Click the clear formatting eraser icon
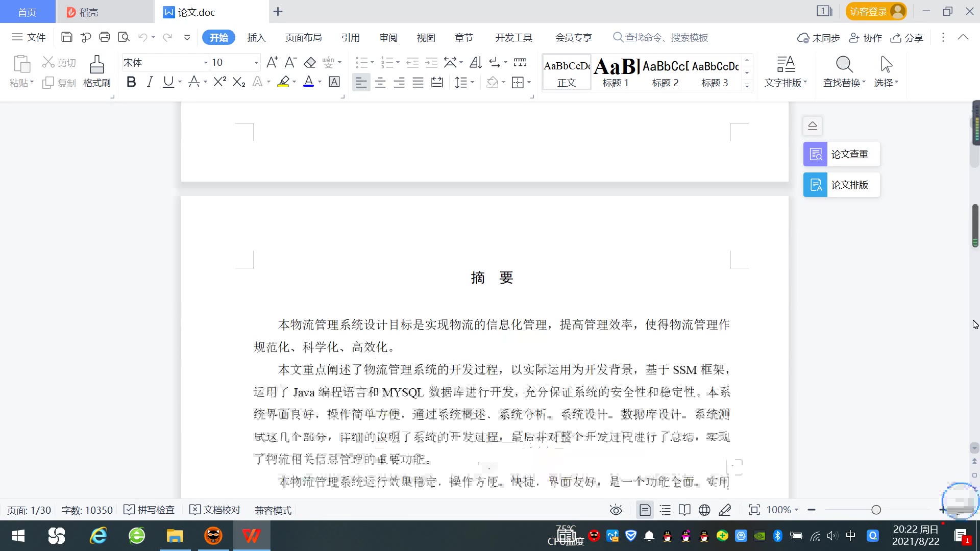 click(x=310, y=63)
